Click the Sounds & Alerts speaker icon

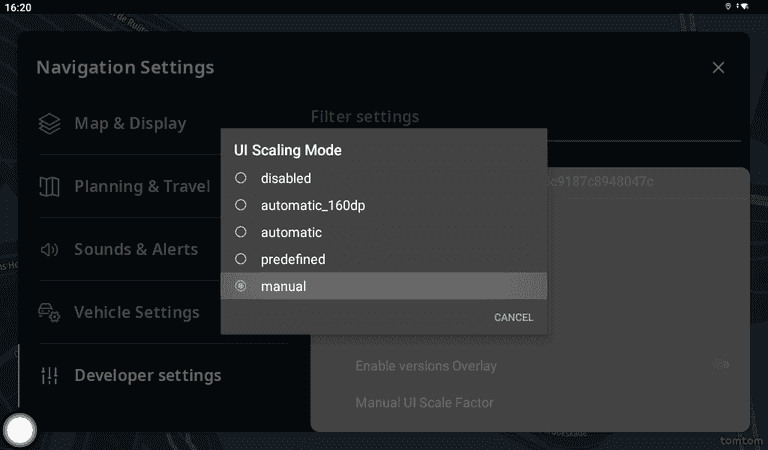[x=50, y=250]
